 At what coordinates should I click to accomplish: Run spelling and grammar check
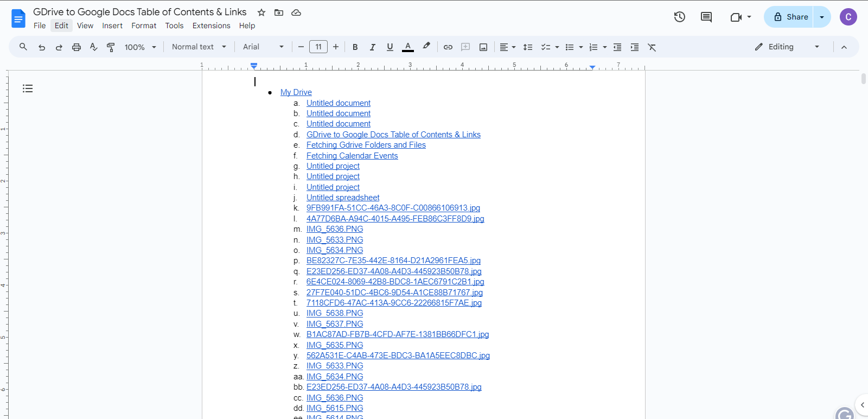tap(94, 47)
